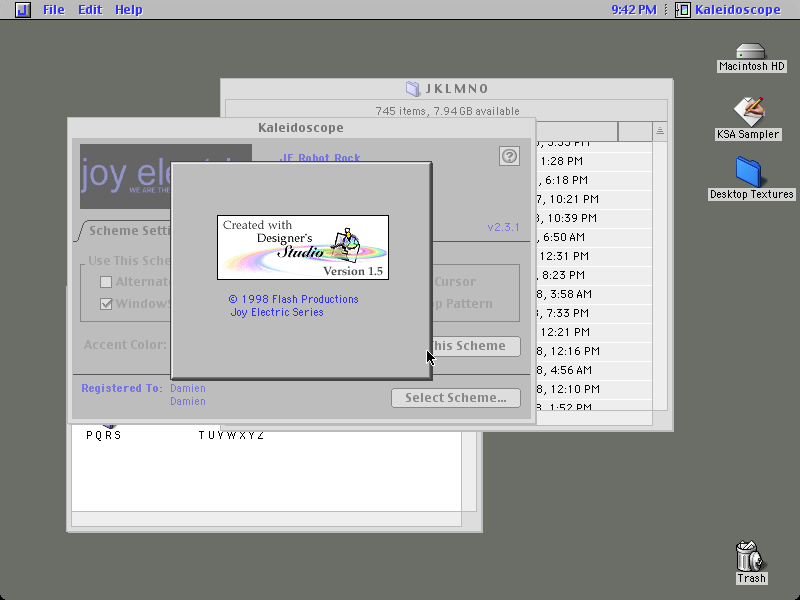Select the Desktop Textures folder icon

tap(752, 179)
